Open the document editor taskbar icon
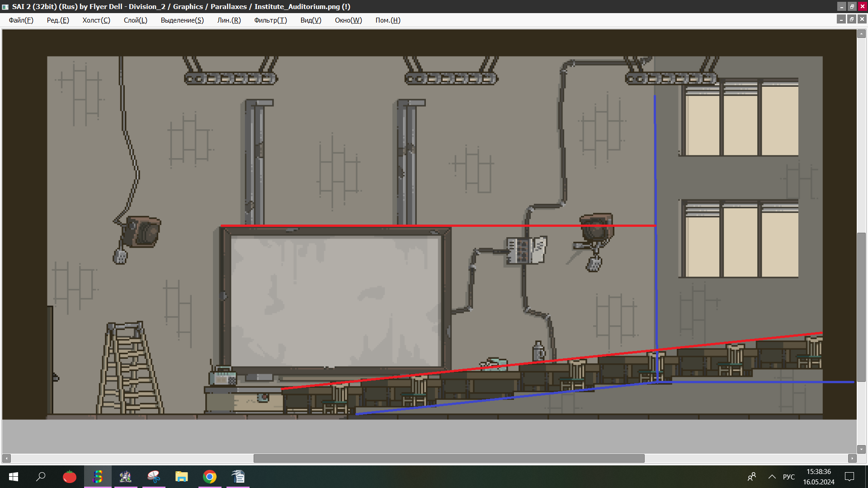Image resolution: width=868 pixels, height=488 pixels. coord(238,477)
